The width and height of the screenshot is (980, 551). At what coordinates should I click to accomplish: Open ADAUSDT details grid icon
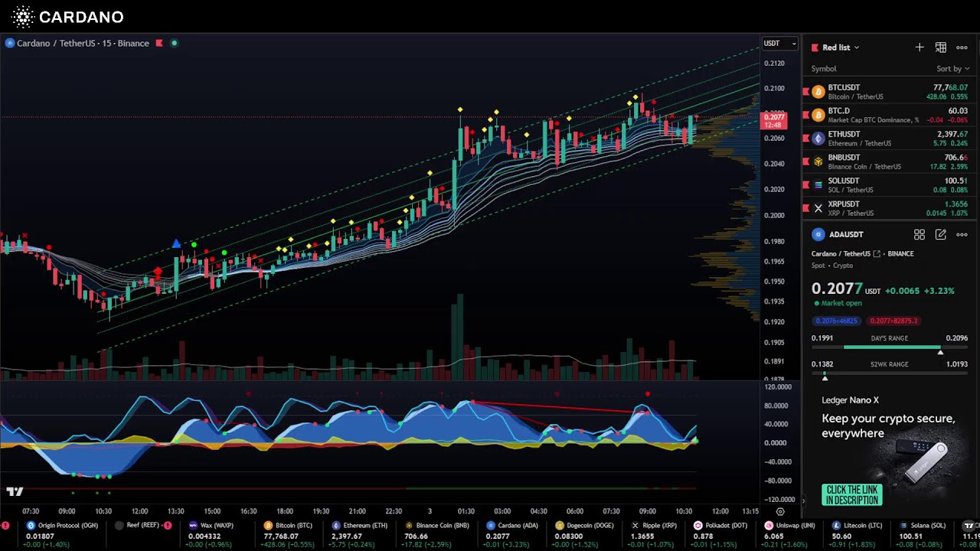pyautogui.click(x=920, y=235)
